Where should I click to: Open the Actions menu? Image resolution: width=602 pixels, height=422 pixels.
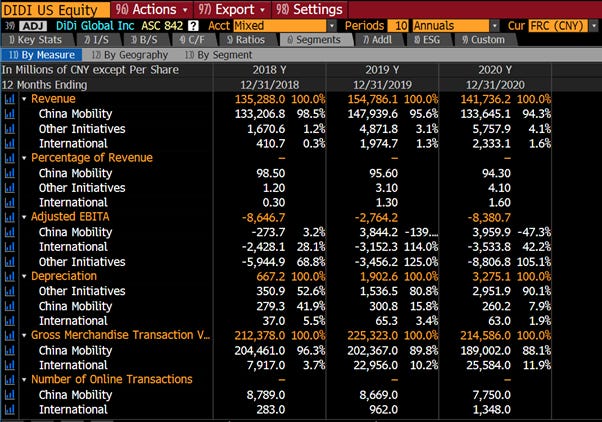[x=152, y=9]
